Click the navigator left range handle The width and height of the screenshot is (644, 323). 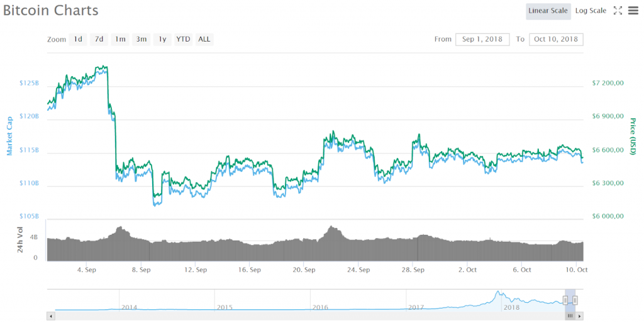tap(566, 300)
